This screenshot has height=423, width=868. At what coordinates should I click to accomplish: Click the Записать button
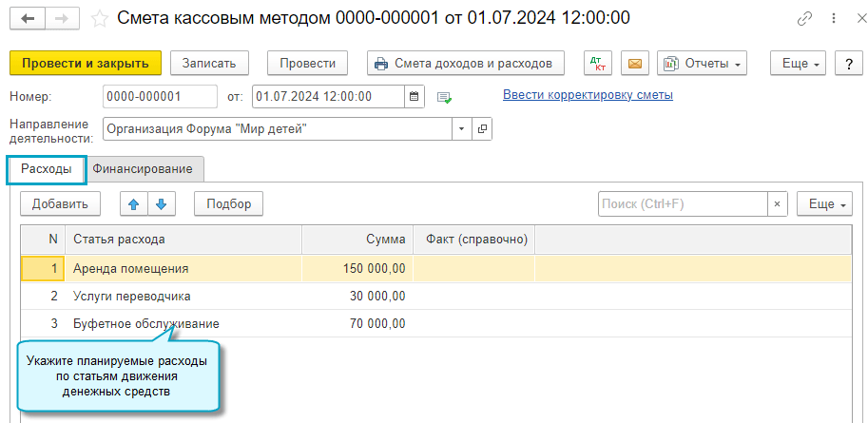209,63
